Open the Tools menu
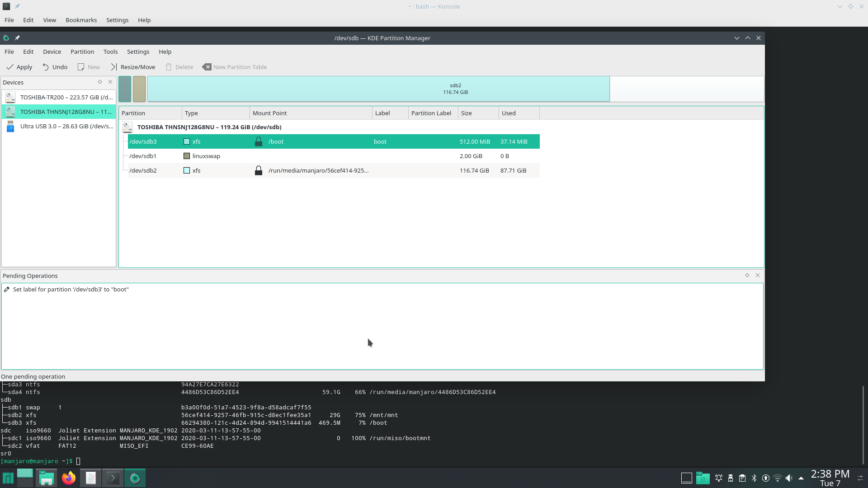This screenshot has width=868, height=488. (110, 52)
